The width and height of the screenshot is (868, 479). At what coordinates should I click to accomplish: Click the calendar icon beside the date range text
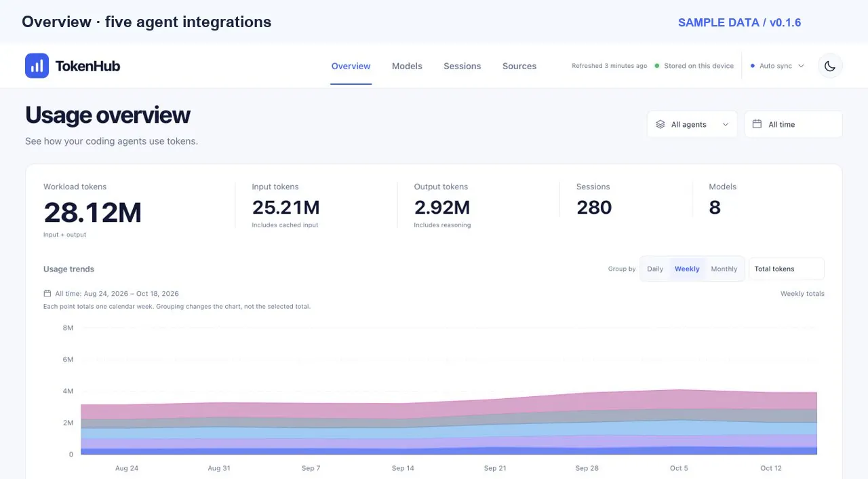[47, 294]
